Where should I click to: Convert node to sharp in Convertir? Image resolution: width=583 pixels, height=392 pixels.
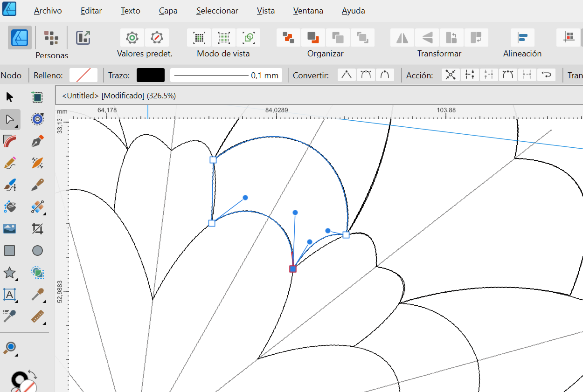(x=347, y=75)
